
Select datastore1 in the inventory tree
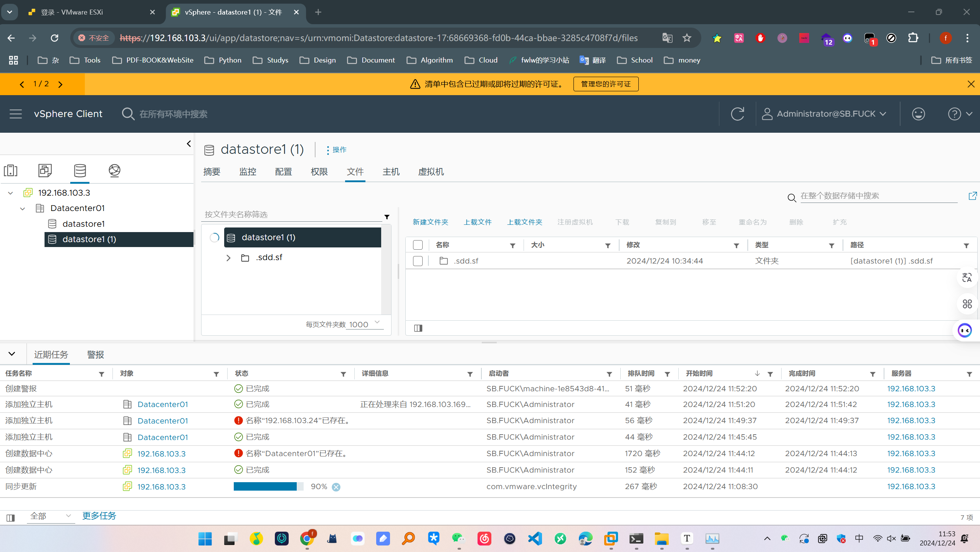pyautogui.click(x=83, y=224)
